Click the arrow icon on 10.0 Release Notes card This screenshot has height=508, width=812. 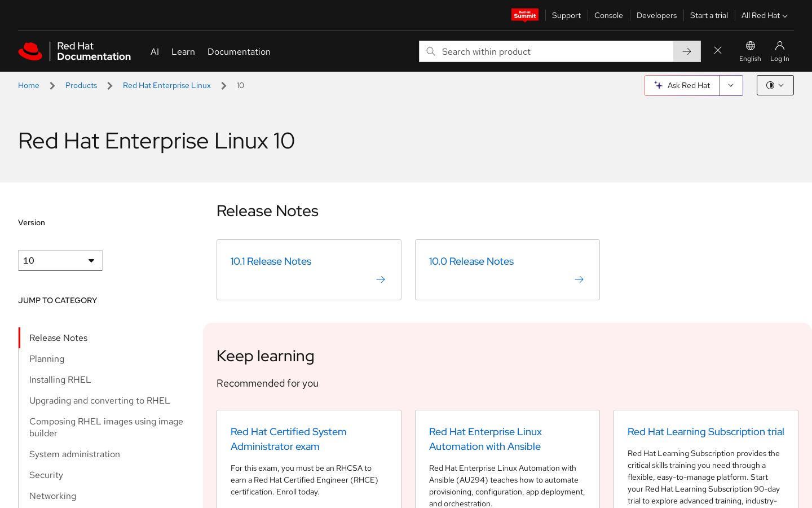pyautogui.click(x=579, y=279)
